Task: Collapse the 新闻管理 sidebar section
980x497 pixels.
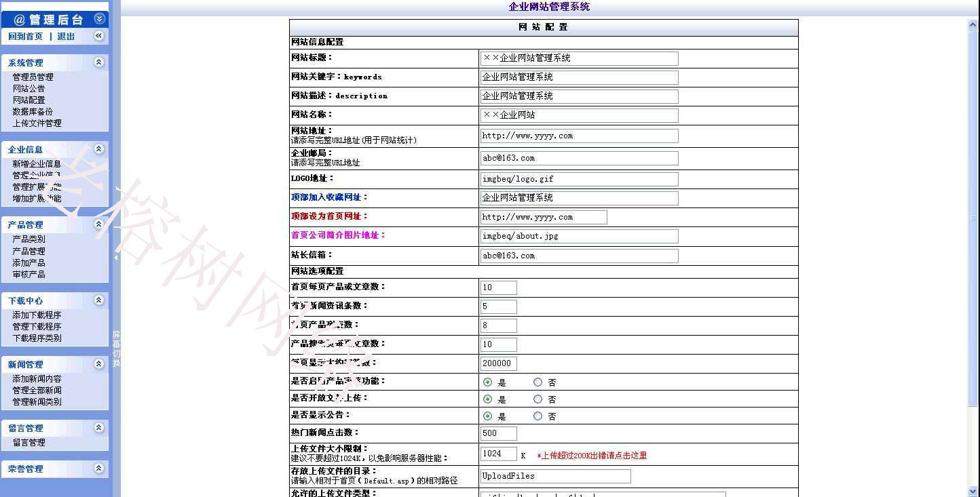Action: coord(99,364)
